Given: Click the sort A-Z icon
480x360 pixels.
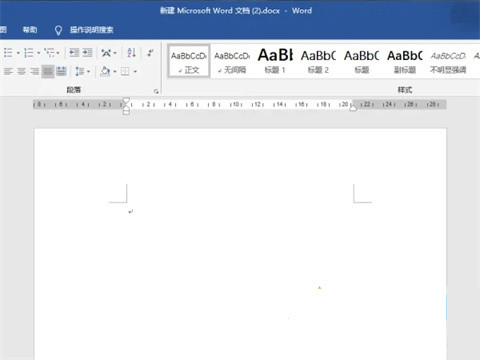Looking at the screenshot, I should pyautogui.click(x=131, y=53).
